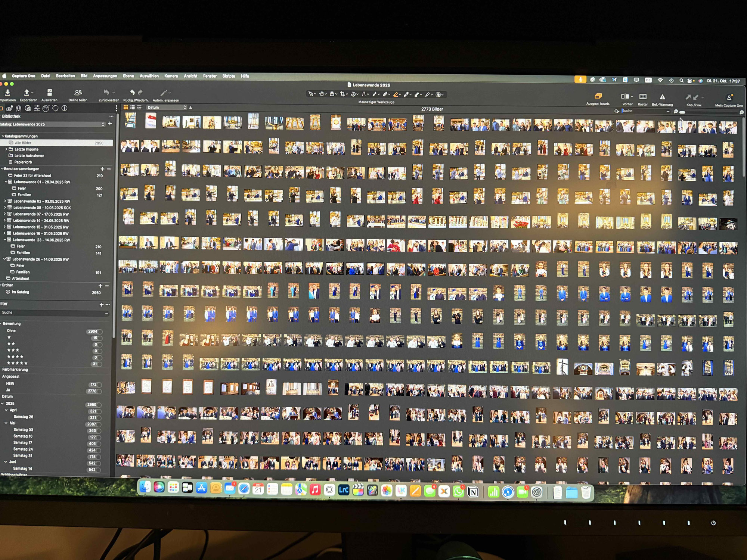Collapse the April date filter group
The width and height of the screenshot is (747, 560).
point(6,410)
